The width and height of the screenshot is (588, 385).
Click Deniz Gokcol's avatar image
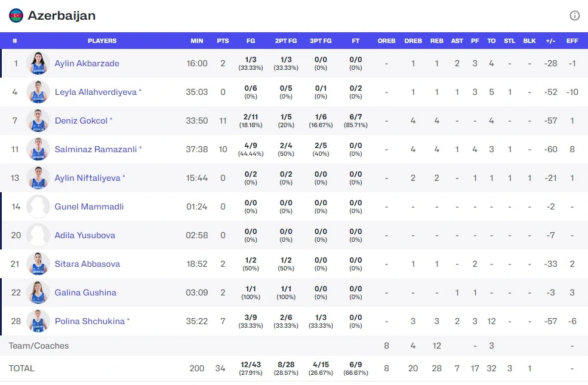38,121
